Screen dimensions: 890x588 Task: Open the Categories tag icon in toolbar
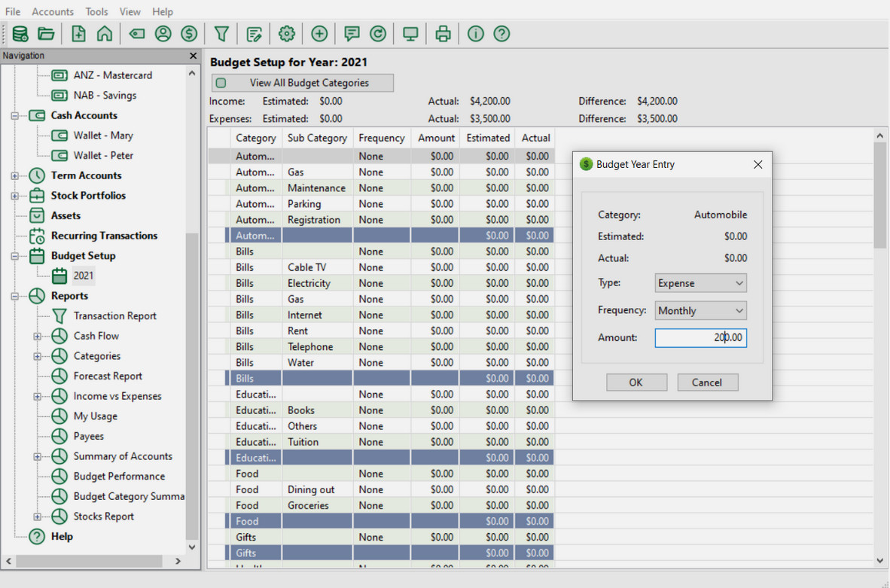click(137, 34)
